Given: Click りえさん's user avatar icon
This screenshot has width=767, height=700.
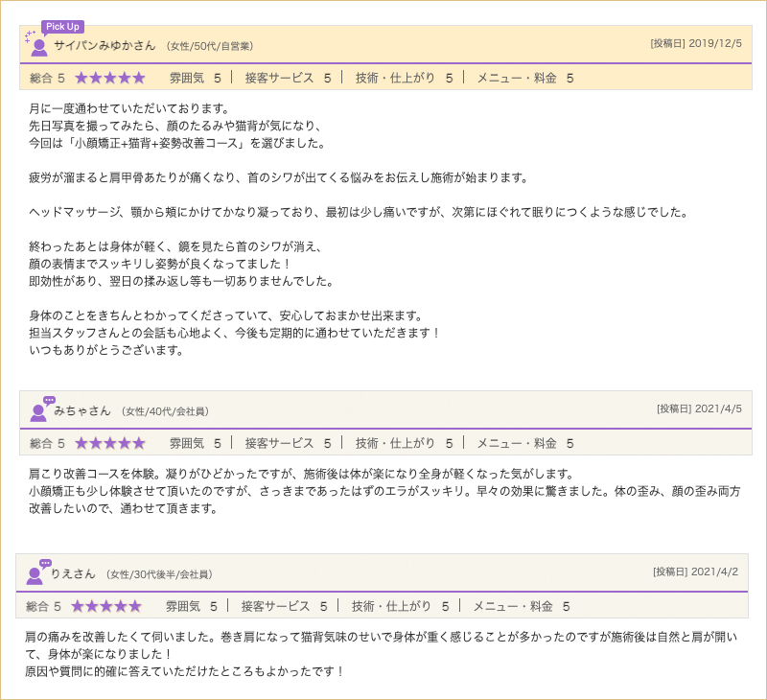Looking at the screenshot, I should [35, 575].
